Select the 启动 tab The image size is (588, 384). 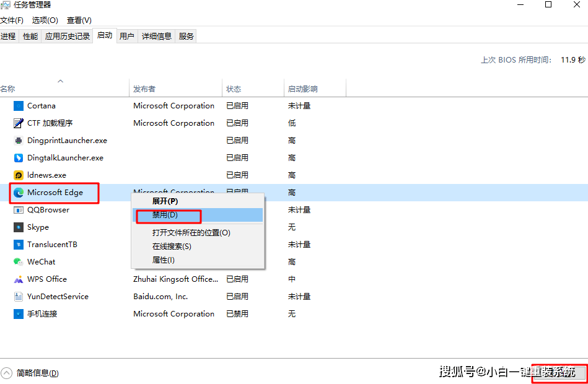105,35
